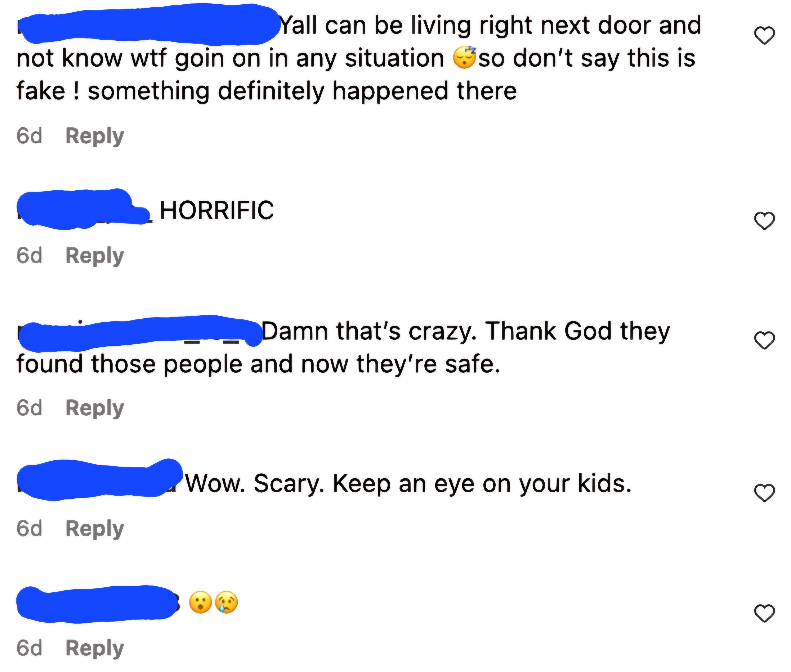Reply to "something definitely happened there" comment
This screenshot has height=672, width=791.
pyautogui.click(x=95, y=136)
